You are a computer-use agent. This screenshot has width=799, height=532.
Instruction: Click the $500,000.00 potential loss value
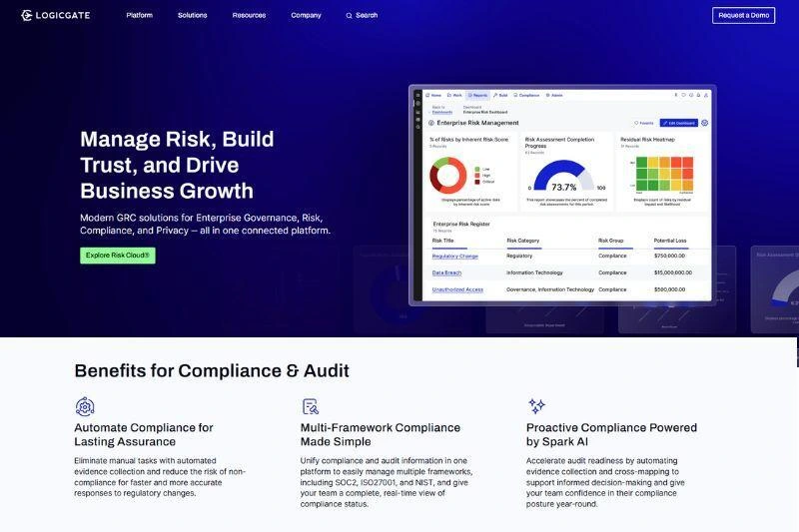(x=669, y=289)
